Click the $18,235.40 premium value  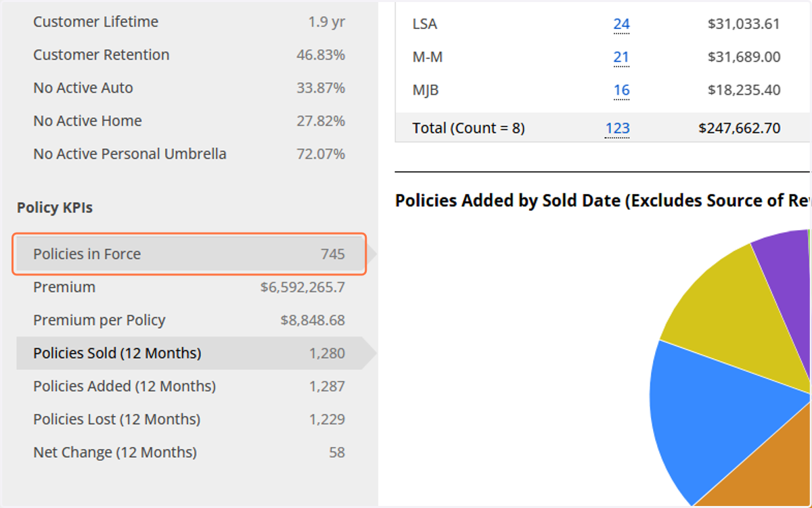click(x=744, y=90)
